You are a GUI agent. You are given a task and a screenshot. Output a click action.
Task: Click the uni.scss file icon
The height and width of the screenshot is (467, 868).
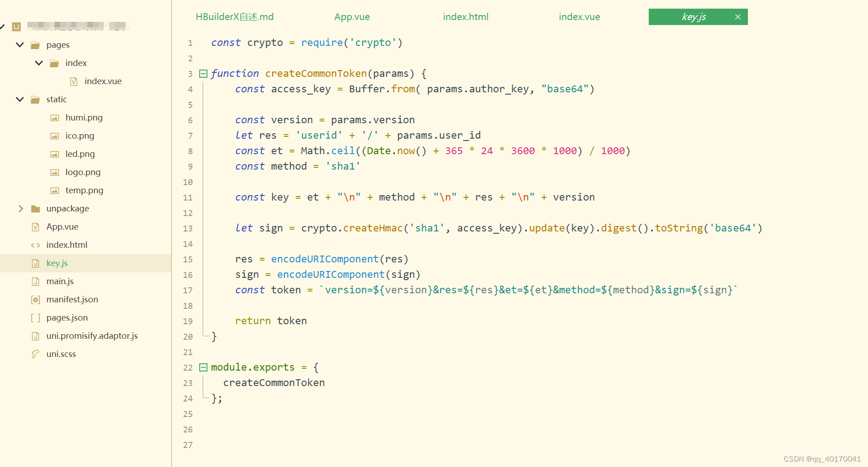click(x=35, y=354)
